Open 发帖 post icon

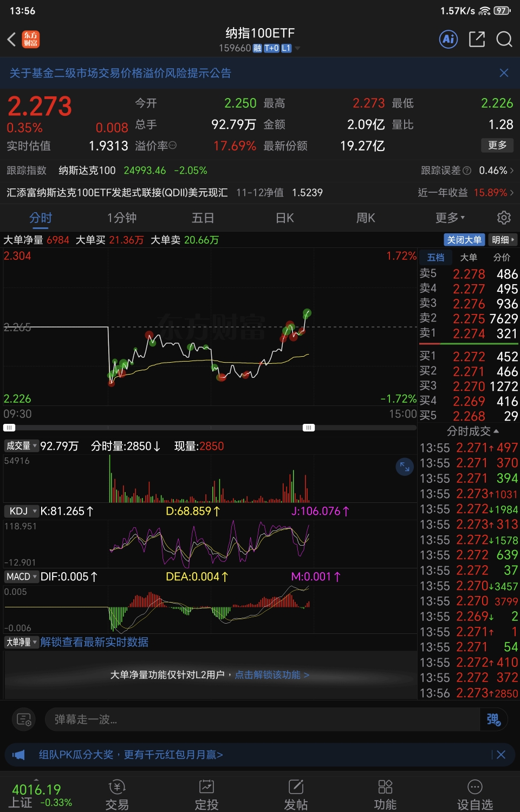pyautogui.click(x=296, y=786)
